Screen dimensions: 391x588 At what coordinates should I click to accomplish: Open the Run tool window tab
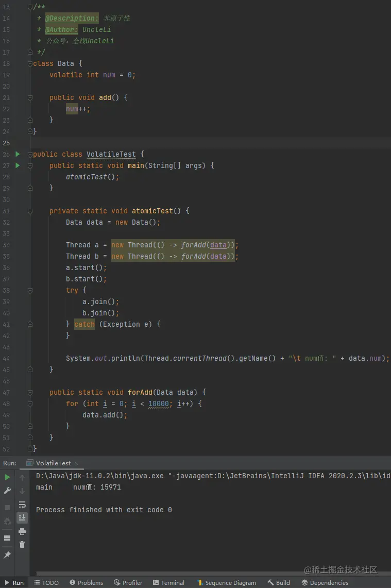(x=14, y=582)
